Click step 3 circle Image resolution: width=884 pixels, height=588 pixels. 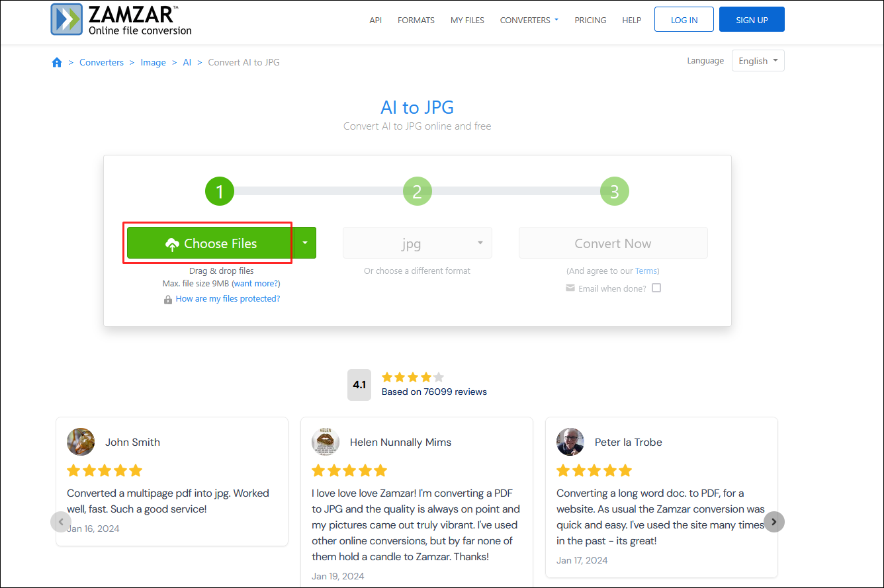point(615,192)
